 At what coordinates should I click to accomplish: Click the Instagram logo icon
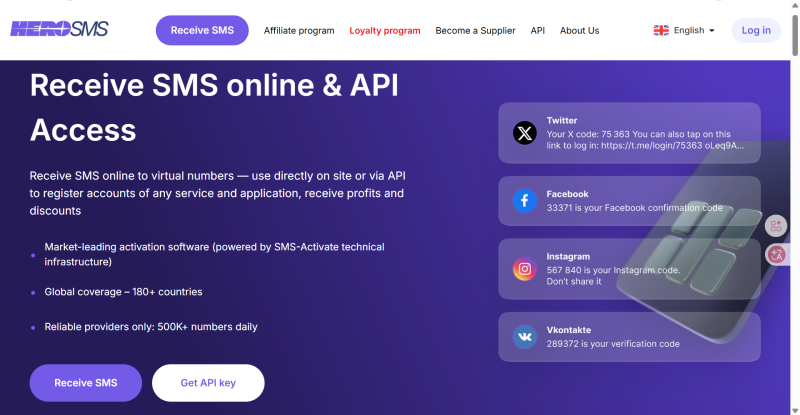524,269
